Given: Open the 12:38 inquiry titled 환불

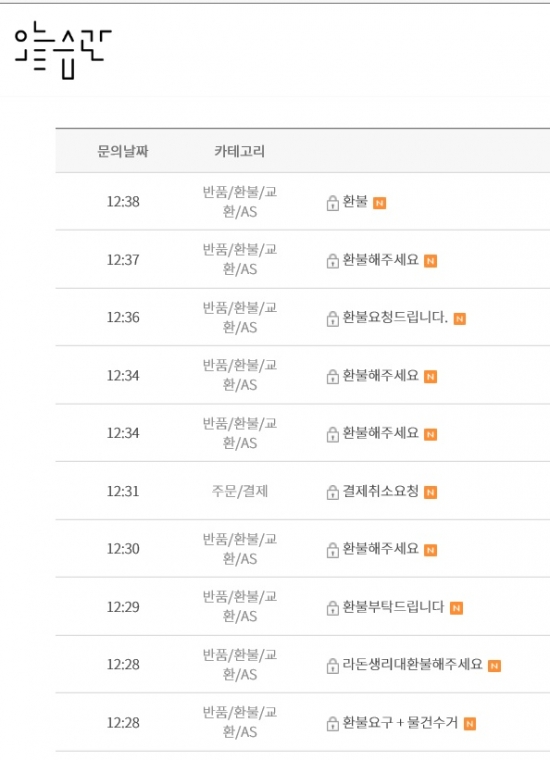Looking at the screenshot, I should (355, 201).
